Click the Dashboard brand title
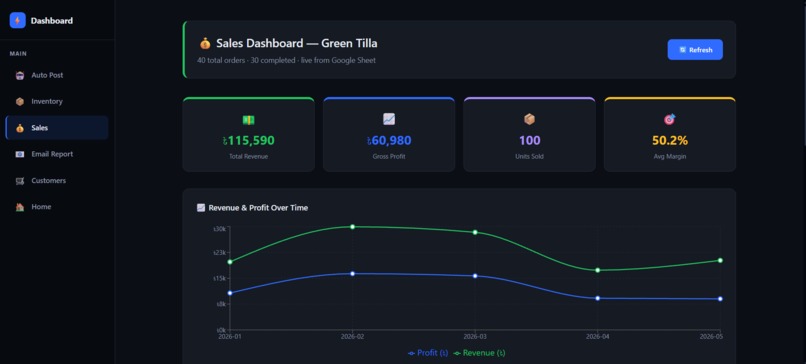Image resolution: width=806 pixels, height=364 pixels. click(51, 21)
